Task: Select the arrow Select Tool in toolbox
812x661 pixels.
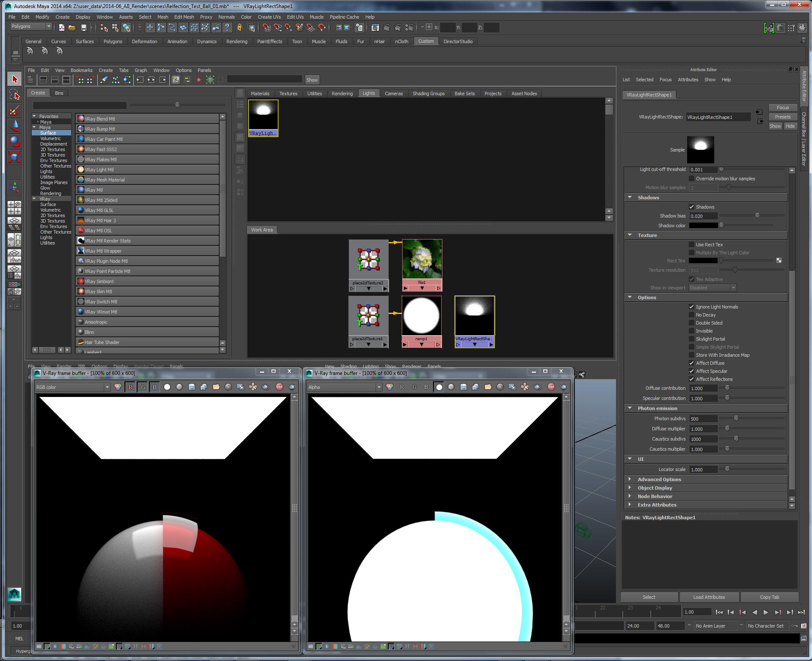Action: (x=14, y=79)
